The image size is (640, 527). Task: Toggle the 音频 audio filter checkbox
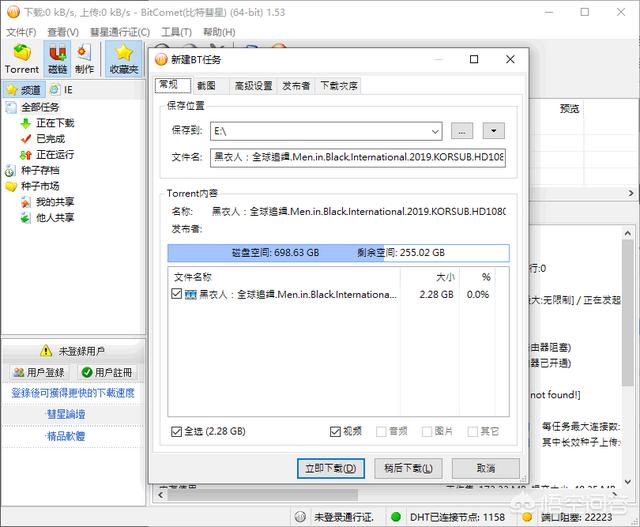click(x=381, y=431)
